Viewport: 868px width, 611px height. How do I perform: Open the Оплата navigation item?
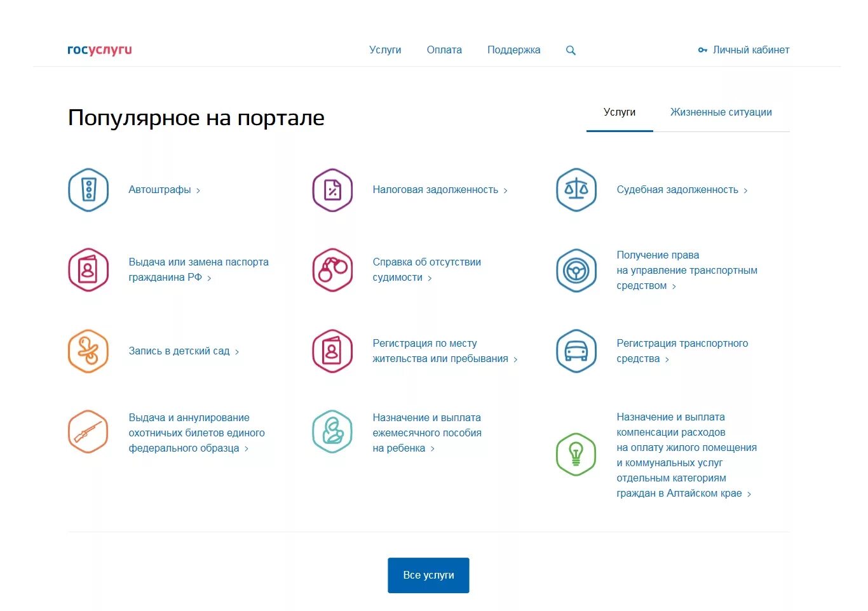coord(444,50)
